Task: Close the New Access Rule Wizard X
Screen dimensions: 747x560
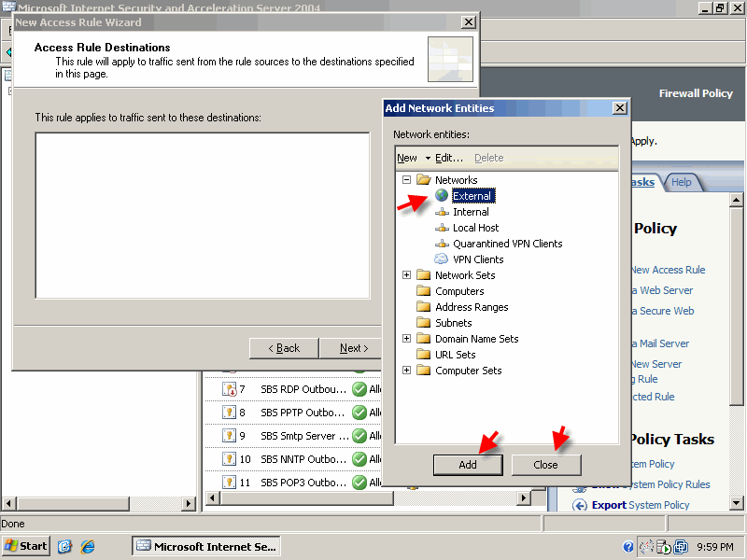Action: (x=469, y=21)
